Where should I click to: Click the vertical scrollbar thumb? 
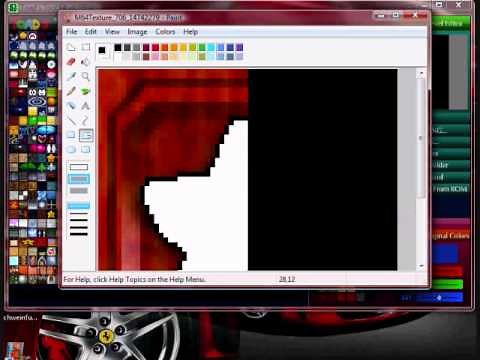coord(421,137)
